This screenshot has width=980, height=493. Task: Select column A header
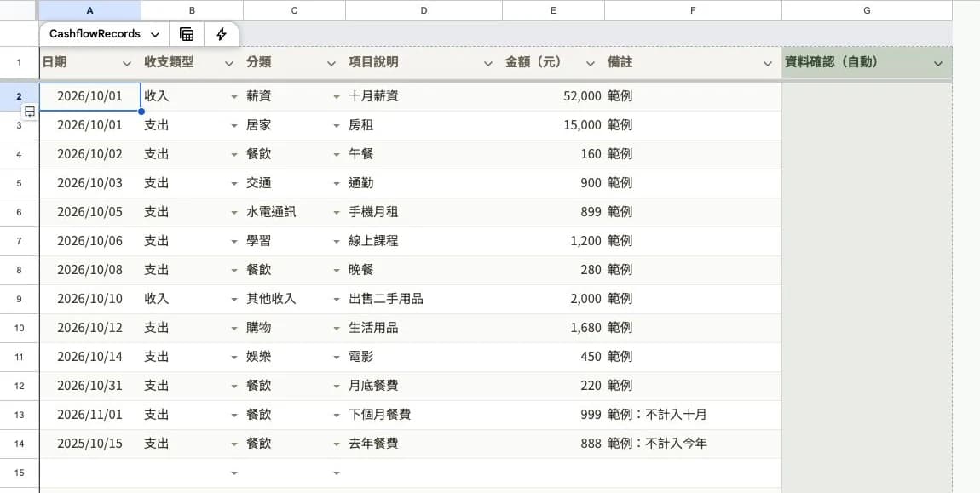coord(90,10)
